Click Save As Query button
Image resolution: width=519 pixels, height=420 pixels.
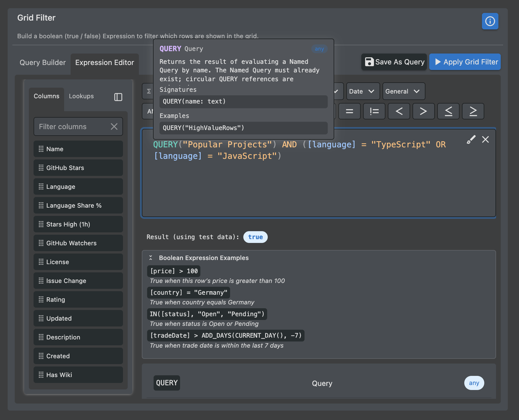point(394,62)
